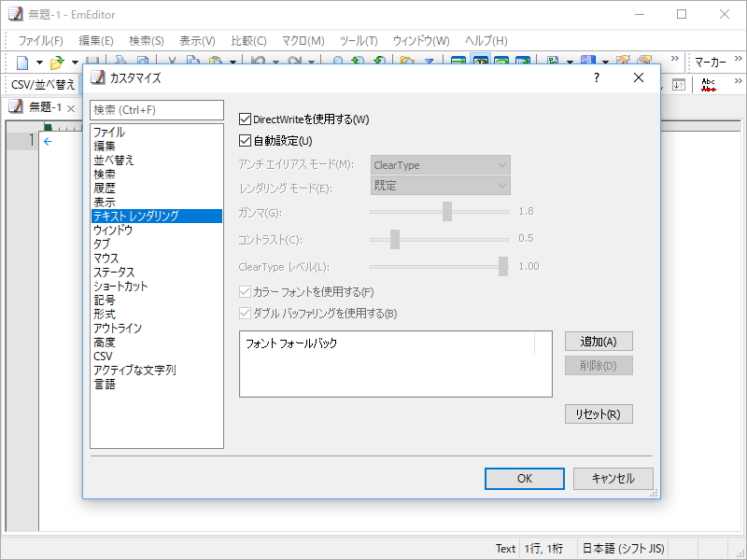Viewport: 747px width, 560px height.
Task: Click the Open file folder icon
Action: (x=57, y=62)
